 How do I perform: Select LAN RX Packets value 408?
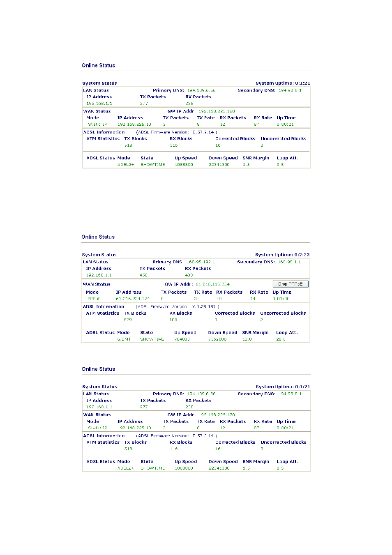pyautogui.click(x=189, y=275)
